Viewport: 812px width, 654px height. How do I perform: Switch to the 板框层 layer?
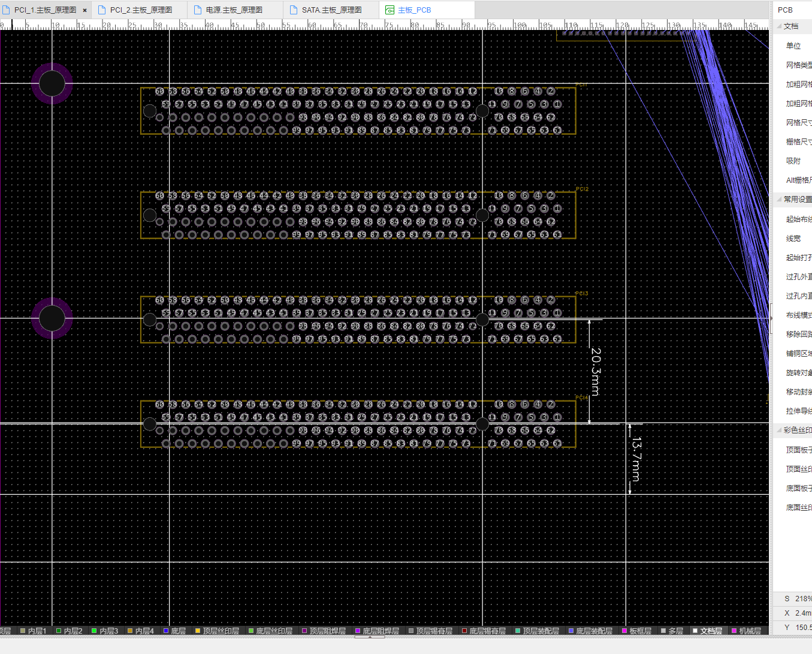[639, 631]
